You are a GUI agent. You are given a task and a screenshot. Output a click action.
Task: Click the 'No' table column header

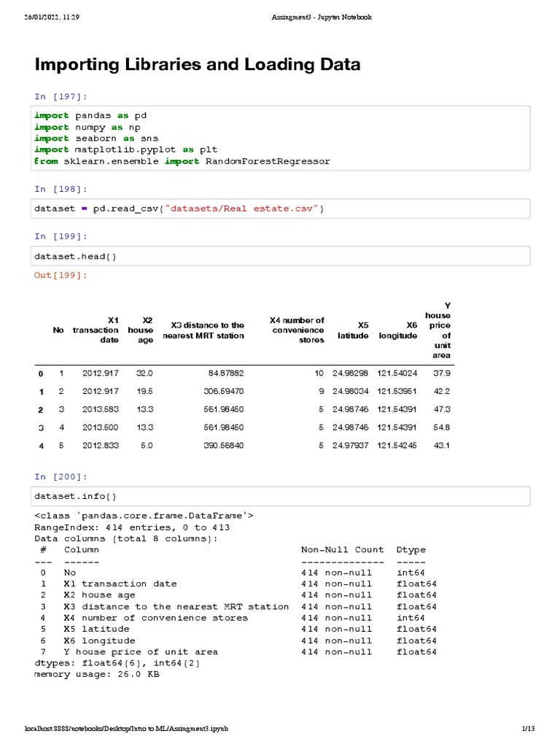click(58, 330)
